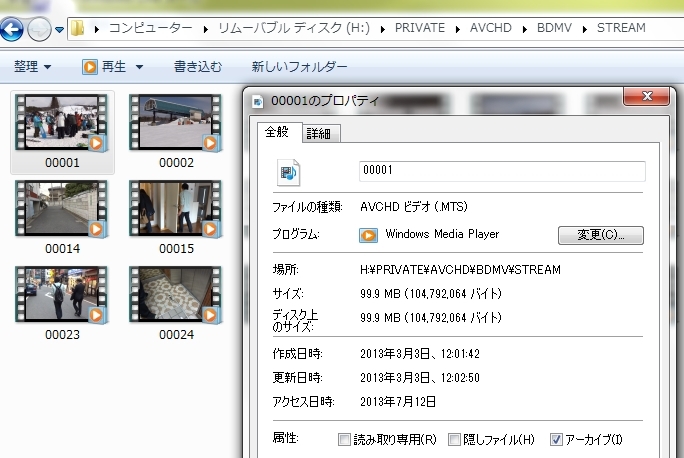Image resolution: width=684 pixels, height=458 pixels.
Task: Open the recent locations dropdown arrow
Action: click(x=59, y=30)
